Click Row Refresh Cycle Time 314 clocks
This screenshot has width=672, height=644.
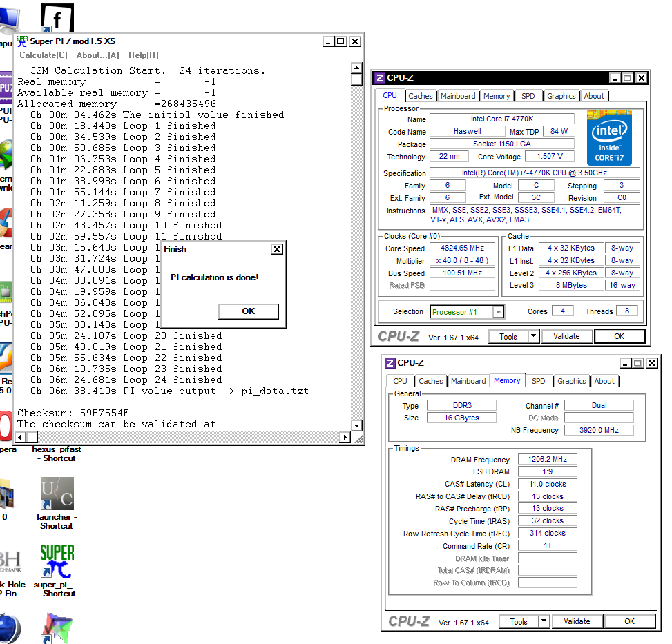[x=547, y=534]
